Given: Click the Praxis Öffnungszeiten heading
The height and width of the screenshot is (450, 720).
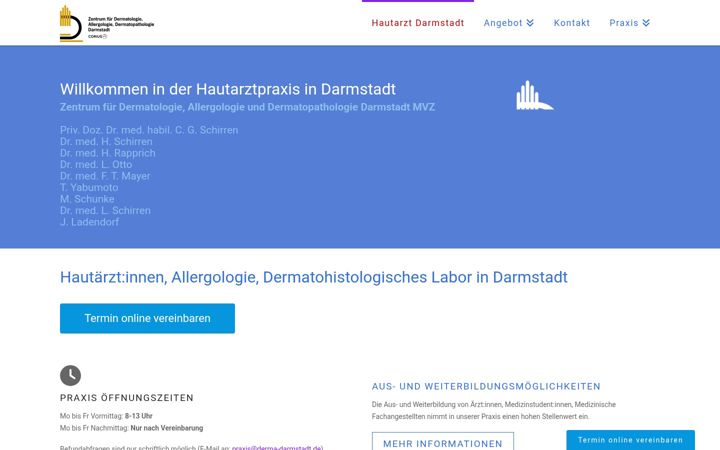Looking at the screenshot, I should click(x=127, y=398).
